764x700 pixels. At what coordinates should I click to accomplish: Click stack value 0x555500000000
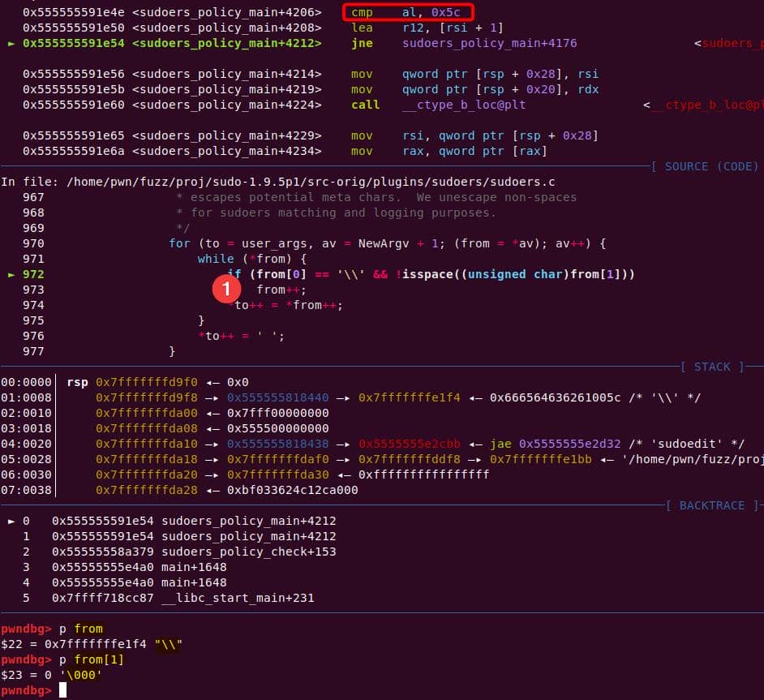click(x=277, y=428)
